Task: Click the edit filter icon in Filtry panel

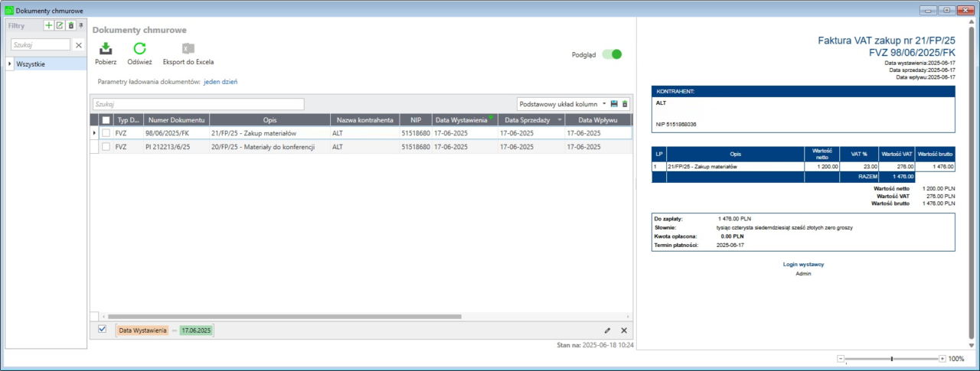Action: coord(60,25)
